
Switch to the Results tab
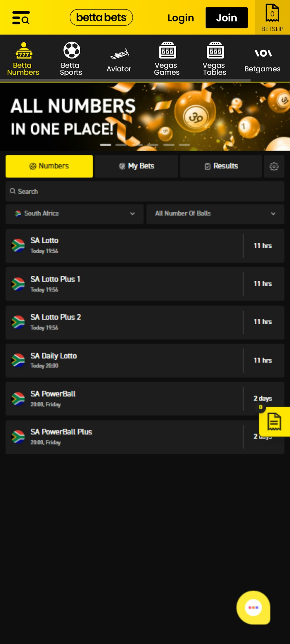pos(221,166)
